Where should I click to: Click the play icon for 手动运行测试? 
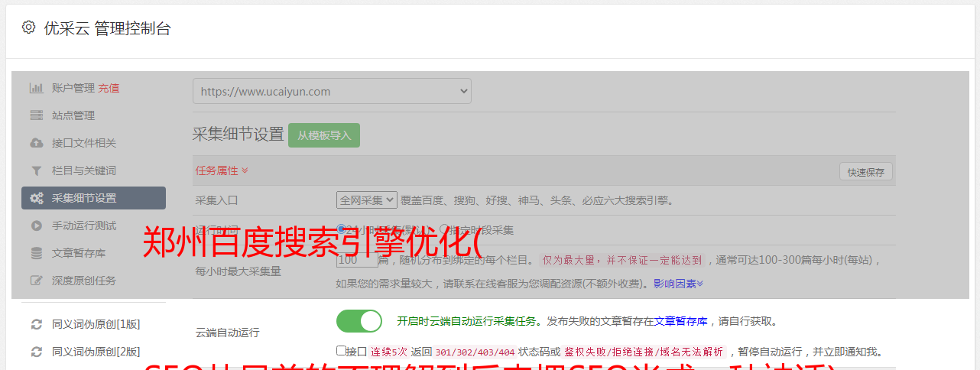(x=36, y=226)
